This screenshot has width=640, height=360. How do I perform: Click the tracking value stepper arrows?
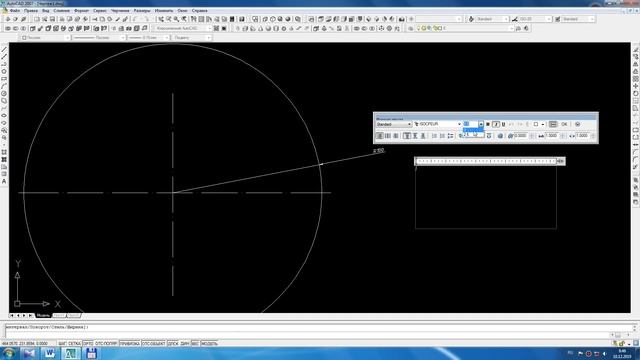(563, 136)
